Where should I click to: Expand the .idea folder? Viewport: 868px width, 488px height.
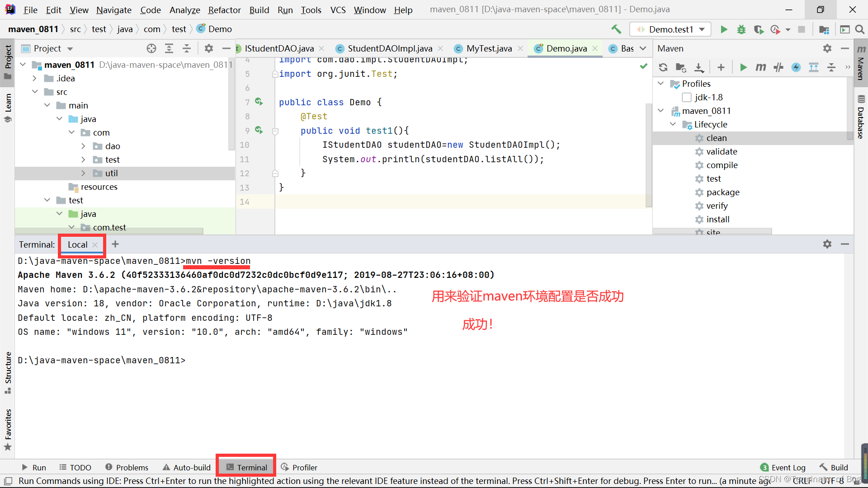(x=34, y=78)
